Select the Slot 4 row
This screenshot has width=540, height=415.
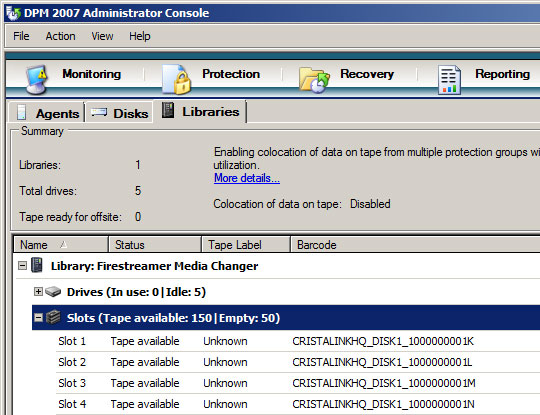pos(298,404)
